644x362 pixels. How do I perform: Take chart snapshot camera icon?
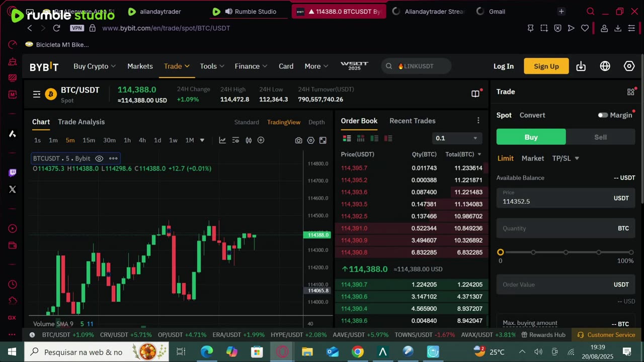(298, 140)
